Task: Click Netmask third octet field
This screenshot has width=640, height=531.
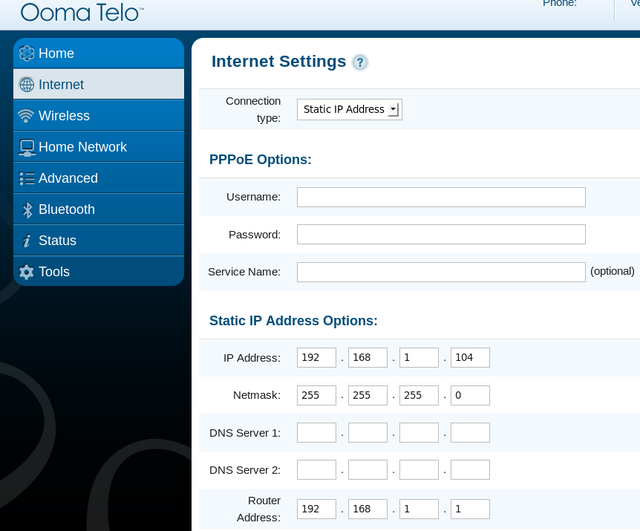Action: click(419, 395)
